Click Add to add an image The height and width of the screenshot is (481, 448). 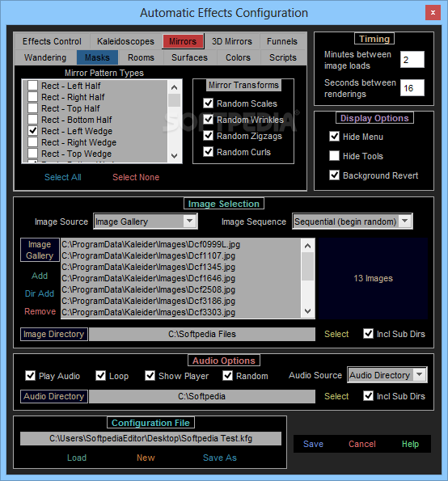pyautogui.click(x=40, y=276)
